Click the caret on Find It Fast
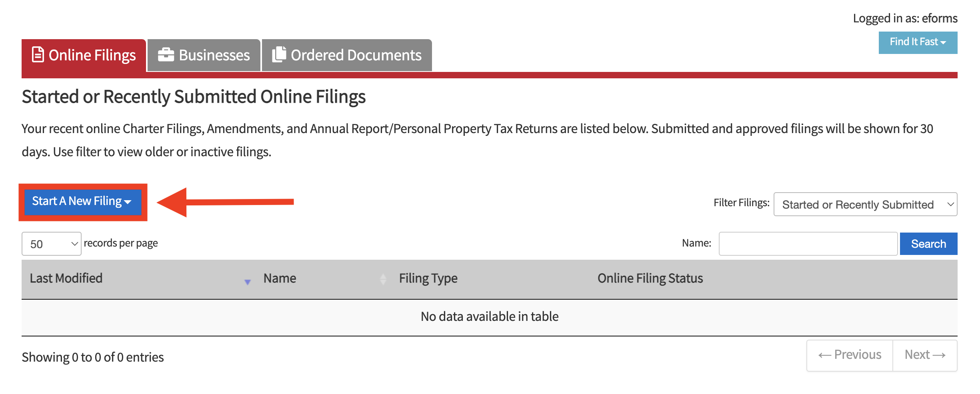This screenshot has width=980, height=394. tap(943, 42)
